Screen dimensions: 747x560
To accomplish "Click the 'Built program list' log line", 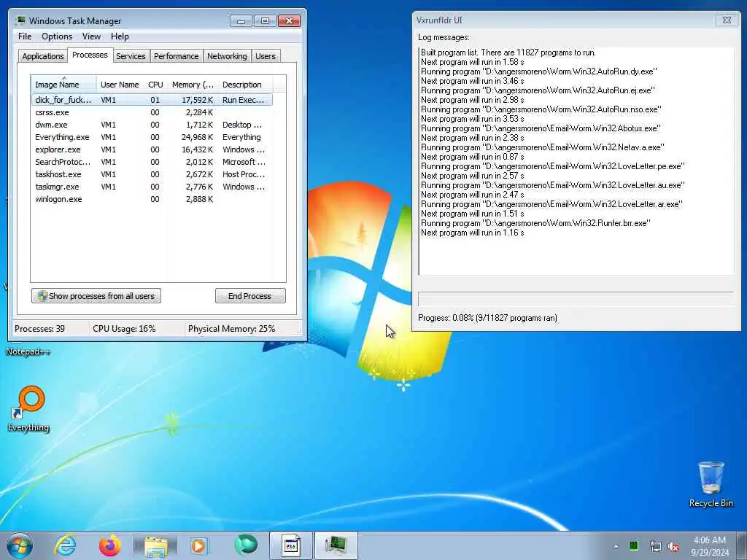I will pos(508,52).
